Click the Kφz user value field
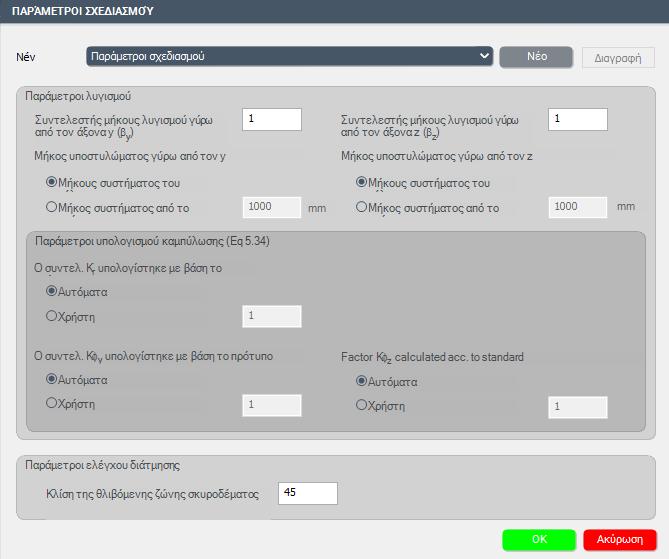 [x=578, y=407]
